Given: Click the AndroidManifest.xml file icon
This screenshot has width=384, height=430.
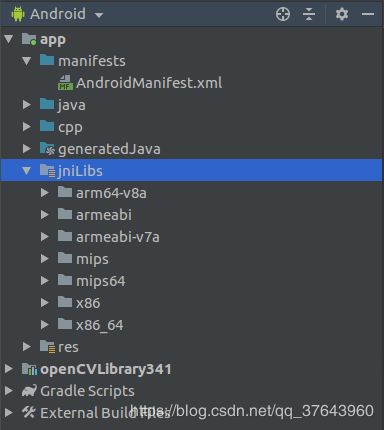Looking at the screenshot, I should pyautogui.click(x=65, y=83).
